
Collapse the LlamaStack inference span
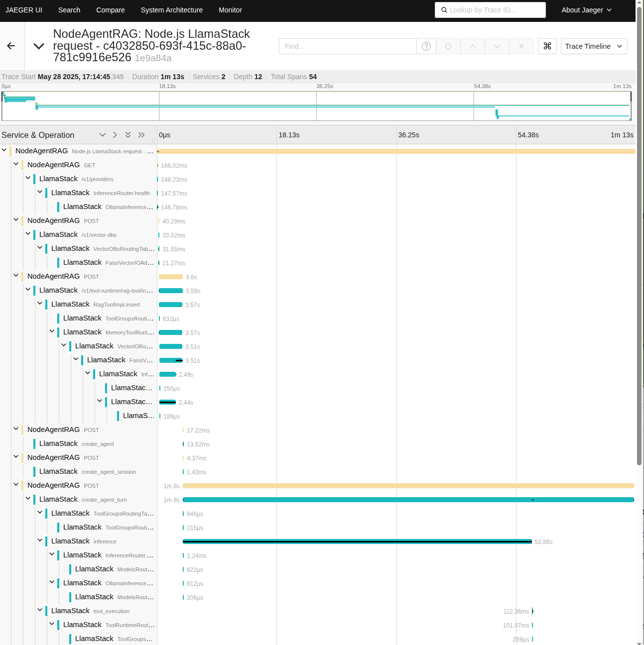[x=40, y=540]
